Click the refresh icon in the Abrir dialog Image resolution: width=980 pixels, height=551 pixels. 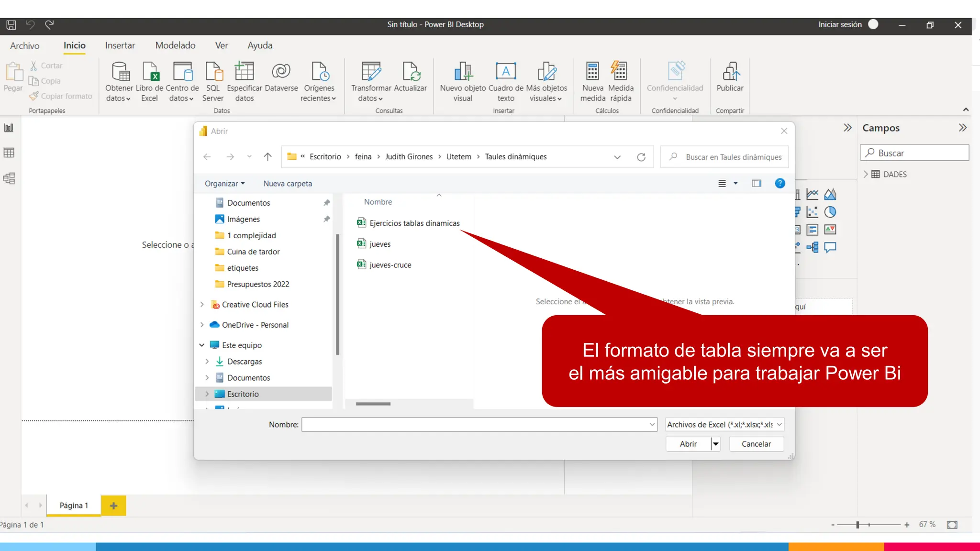click(x=641, y=157)
